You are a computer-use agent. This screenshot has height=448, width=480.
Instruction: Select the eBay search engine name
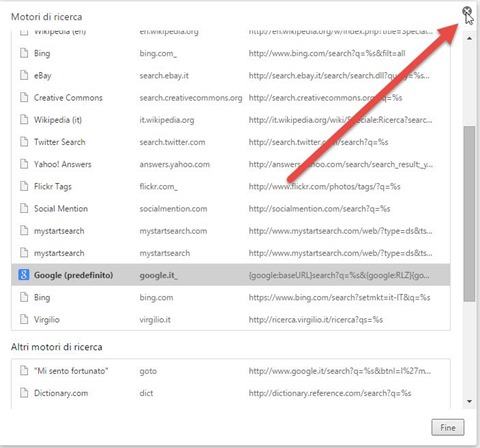pyautogui.click(x=43, y=76)
